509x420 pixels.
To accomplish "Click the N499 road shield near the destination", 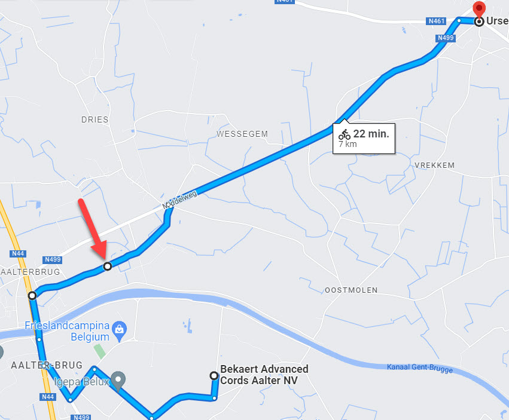I will tap(446, 38).
